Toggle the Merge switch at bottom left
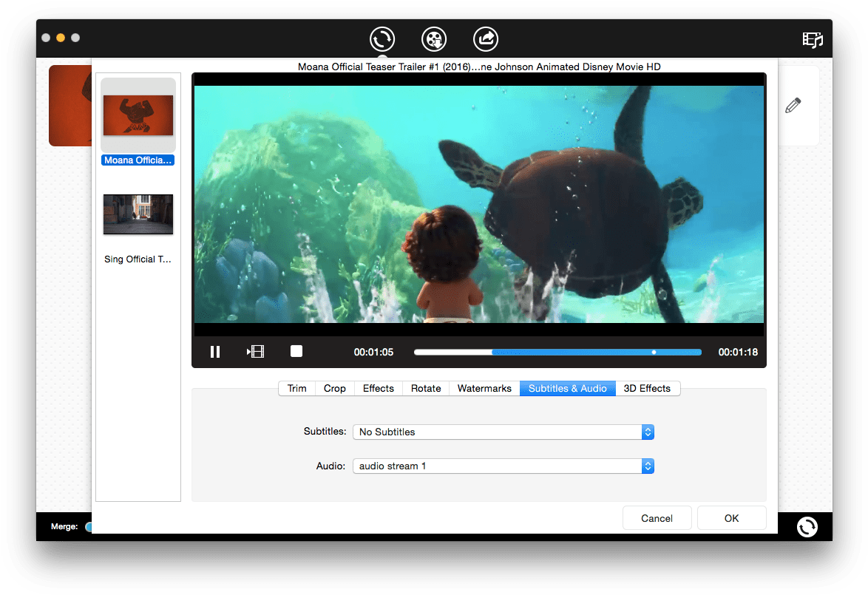This screenshot has width=868, height=595. click(90, 526)
